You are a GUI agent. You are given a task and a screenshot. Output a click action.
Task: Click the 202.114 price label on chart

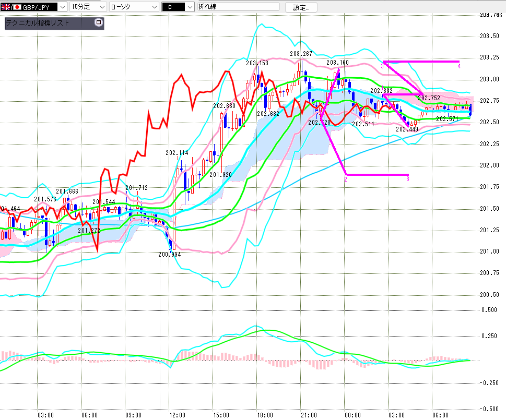tap(176, 153)
